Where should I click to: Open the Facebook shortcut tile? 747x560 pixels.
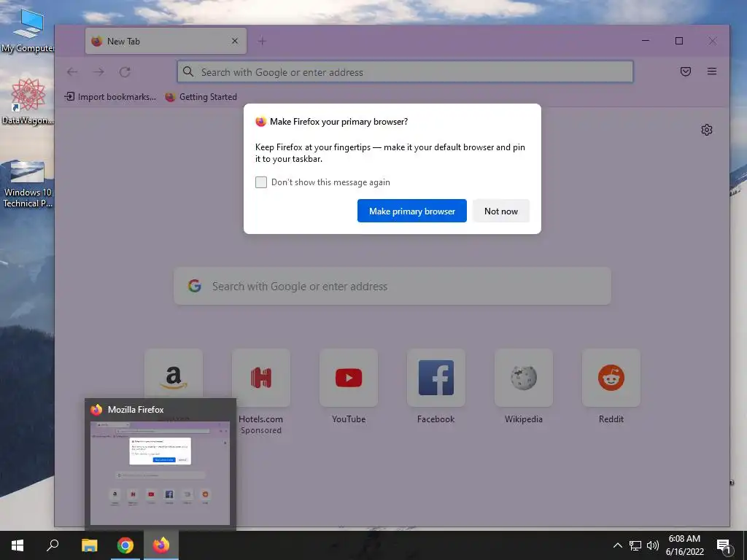436,378
